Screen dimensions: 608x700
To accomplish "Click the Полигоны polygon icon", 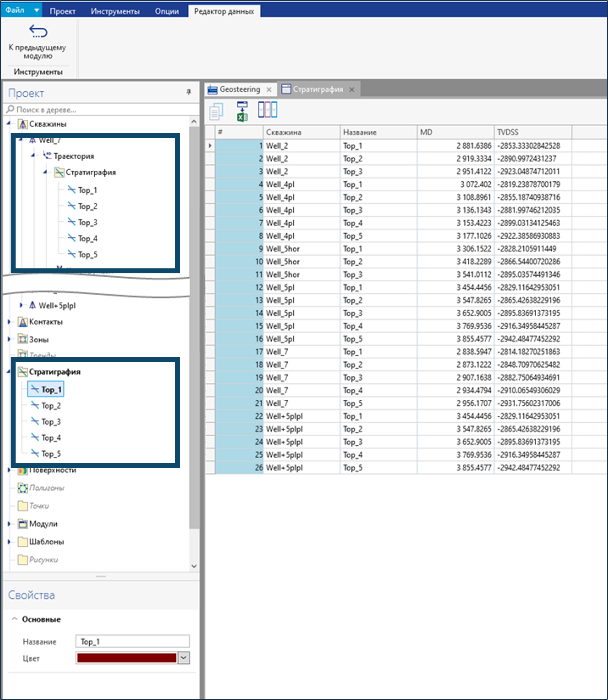I will [x=23, y=488].
